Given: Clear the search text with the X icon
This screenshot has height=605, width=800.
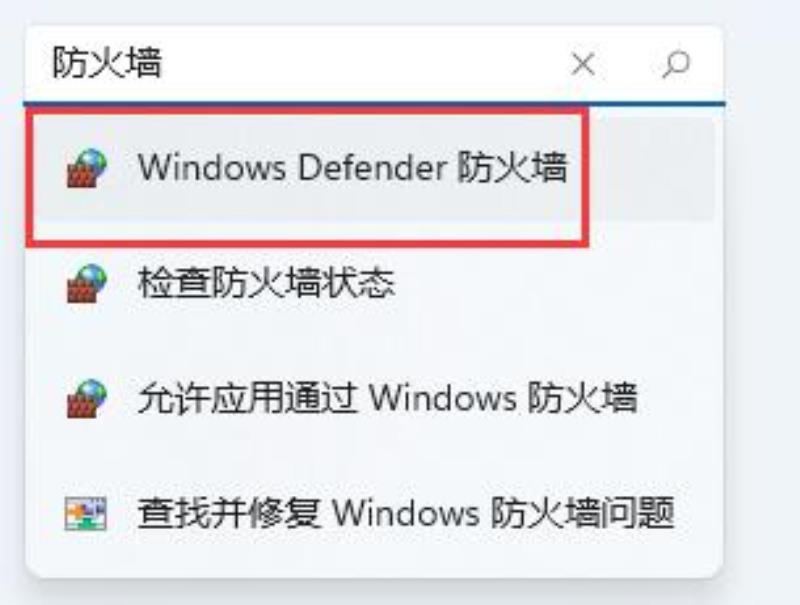Looking at the screenshot, I should click(x=583, y=65).
